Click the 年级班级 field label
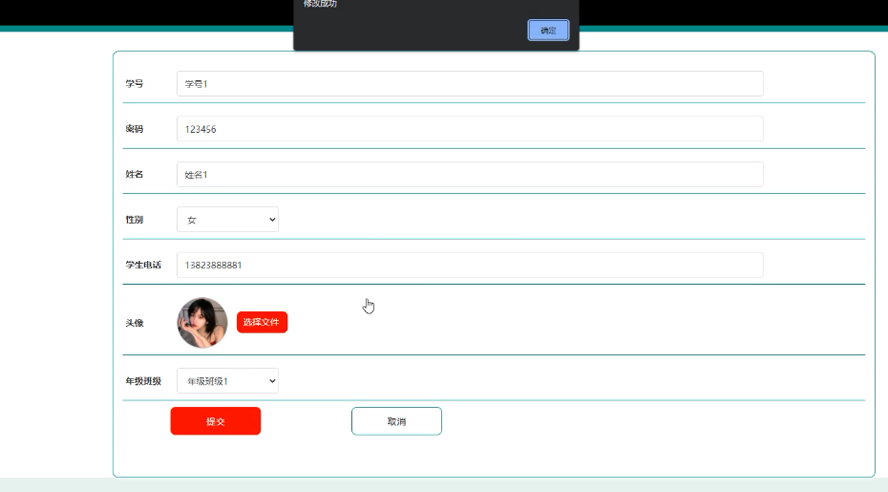888x492 pixels. click(143, 381)
